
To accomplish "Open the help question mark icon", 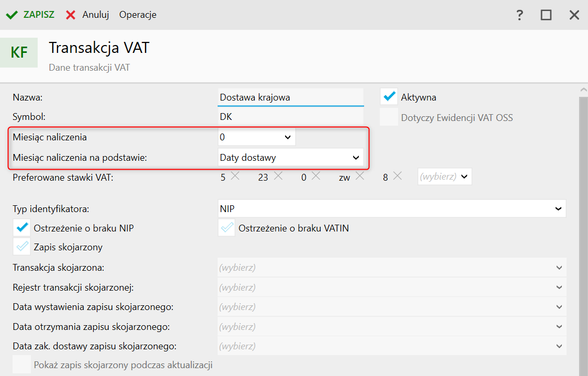I will coord(519,15).
